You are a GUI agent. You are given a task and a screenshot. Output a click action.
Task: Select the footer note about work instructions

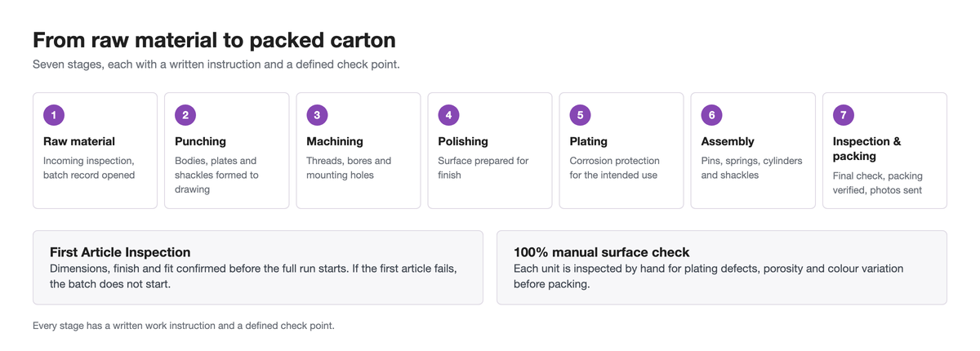point(184,326)
